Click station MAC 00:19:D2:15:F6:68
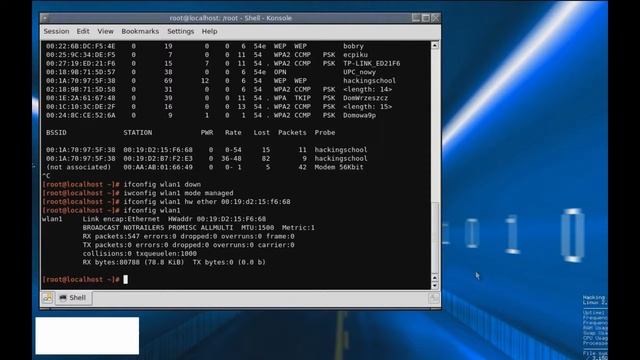This screenshot has width=640, height=360. coord(158,150)
